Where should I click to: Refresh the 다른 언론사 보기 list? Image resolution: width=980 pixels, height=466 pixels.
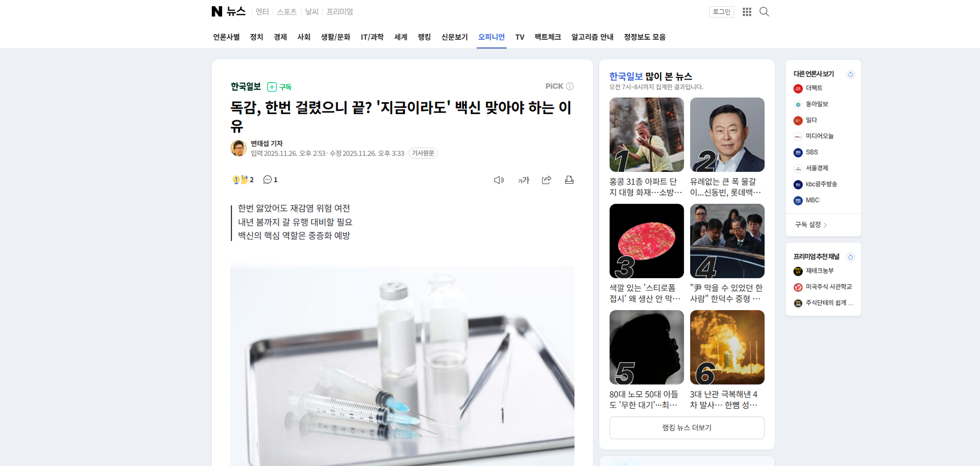pyautogui.click(x=850, y=74)
